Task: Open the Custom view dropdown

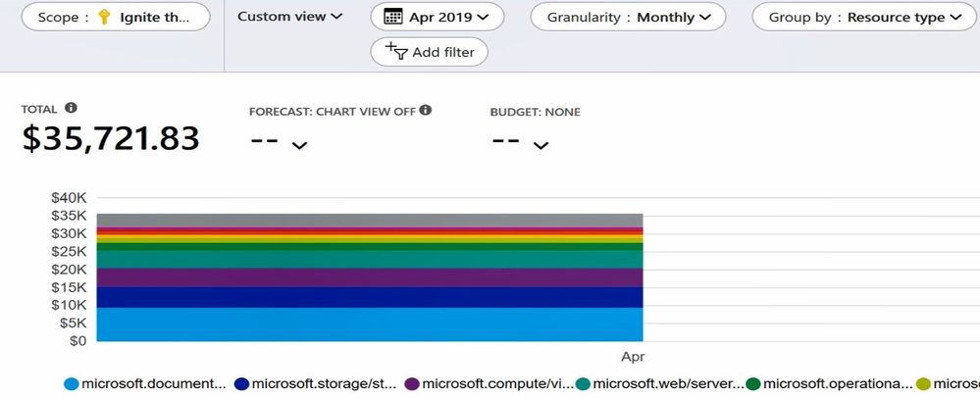Action: tap(290, 17)
